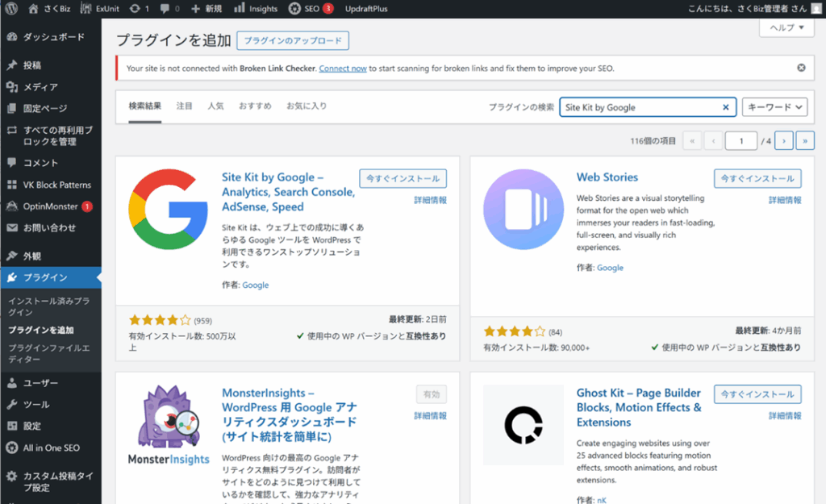826x504 pixels.
Task: Open the ExUnit admin bar item
Action: point(99,8)
